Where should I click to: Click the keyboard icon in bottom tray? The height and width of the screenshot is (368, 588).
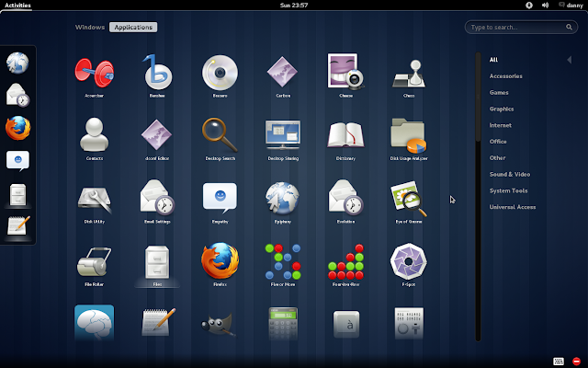558,362
